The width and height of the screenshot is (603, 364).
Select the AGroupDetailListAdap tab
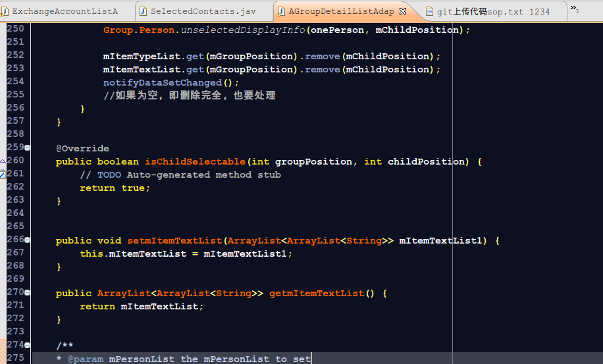[x=341, y=12]
